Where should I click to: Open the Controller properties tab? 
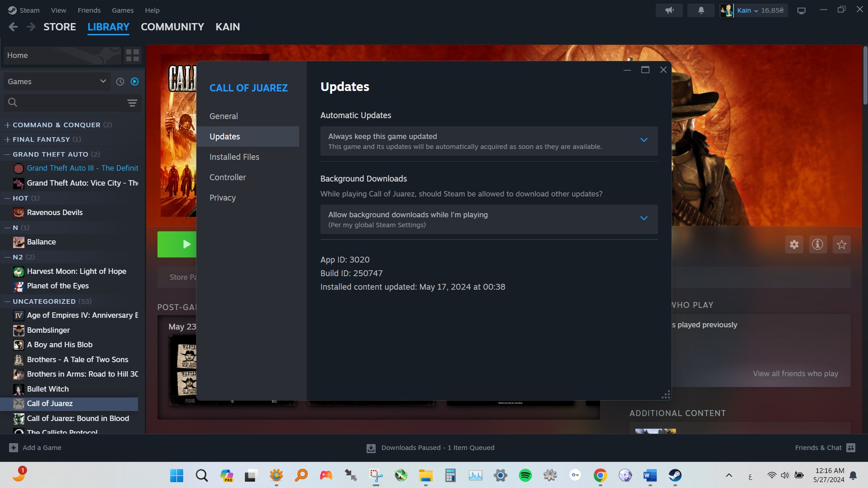click(248, 177)
